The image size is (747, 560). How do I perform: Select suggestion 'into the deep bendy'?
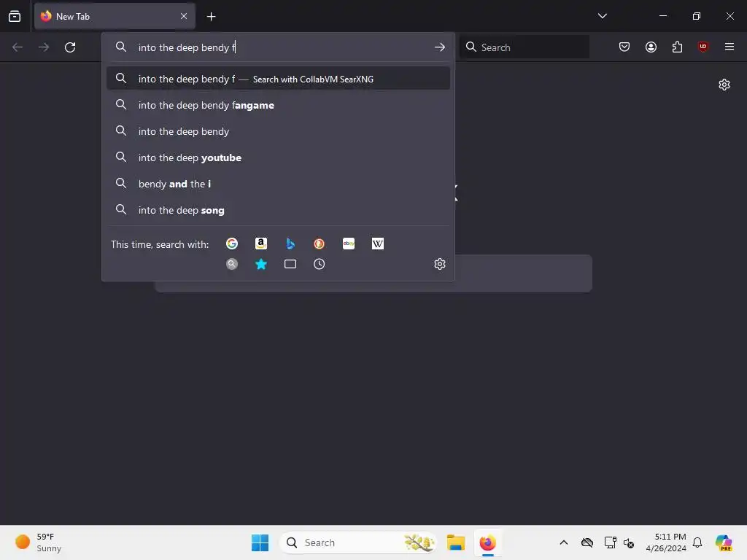[x=278, y=131]
